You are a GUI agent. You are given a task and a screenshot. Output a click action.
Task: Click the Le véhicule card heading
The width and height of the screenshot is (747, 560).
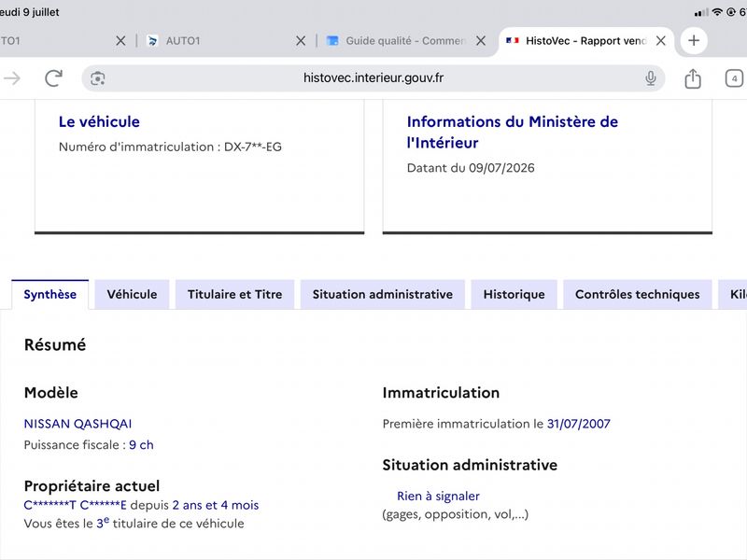pos(99,122)
